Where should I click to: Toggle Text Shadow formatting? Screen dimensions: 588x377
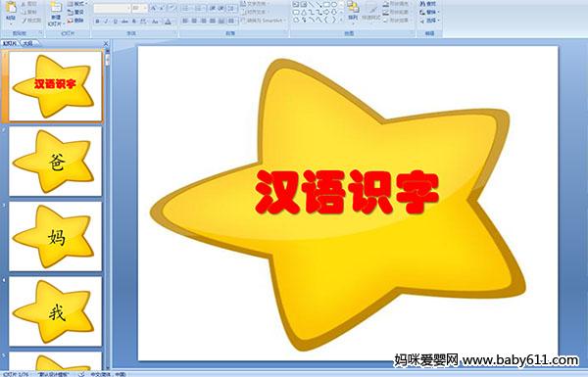point(134,22)
